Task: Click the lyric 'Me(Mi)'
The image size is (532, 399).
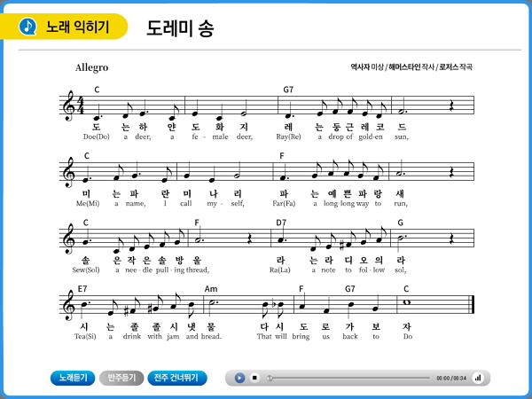Action: pos(88,203)
